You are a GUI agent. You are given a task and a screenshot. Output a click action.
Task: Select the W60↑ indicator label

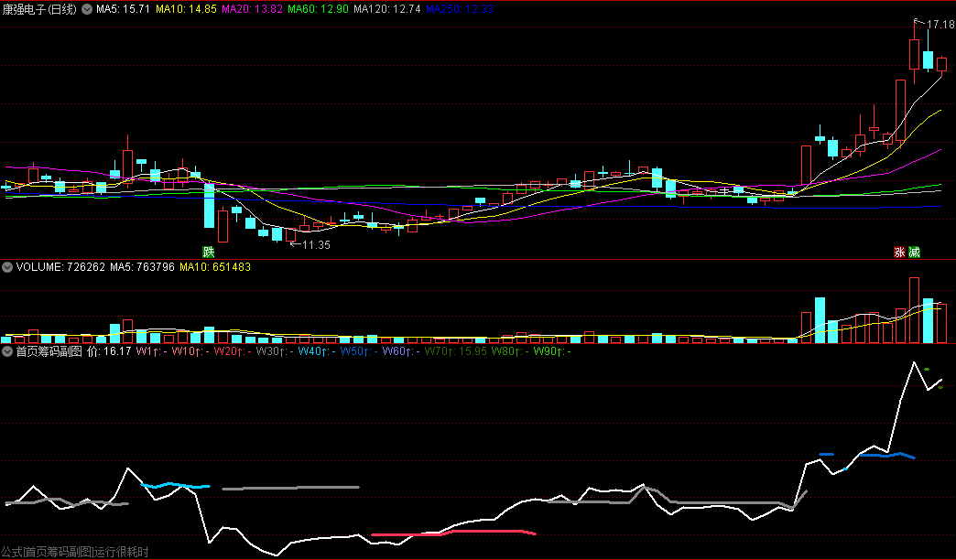click(401, 351)
